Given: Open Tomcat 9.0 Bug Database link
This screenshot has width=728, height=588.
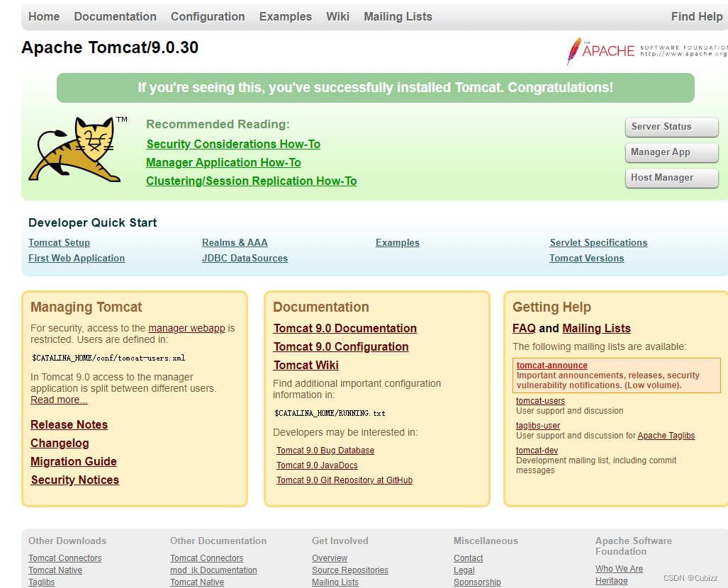Looking at the screenshot, I should pos(325,451).
